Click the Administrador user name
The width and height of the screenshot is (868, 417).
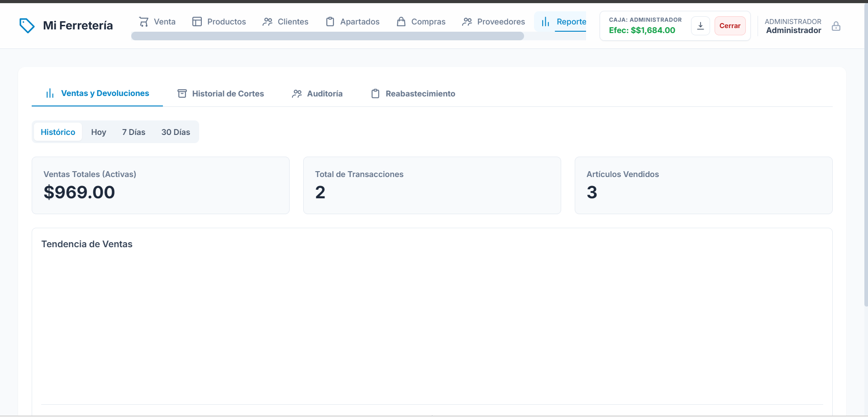click(x=793, y=30)
